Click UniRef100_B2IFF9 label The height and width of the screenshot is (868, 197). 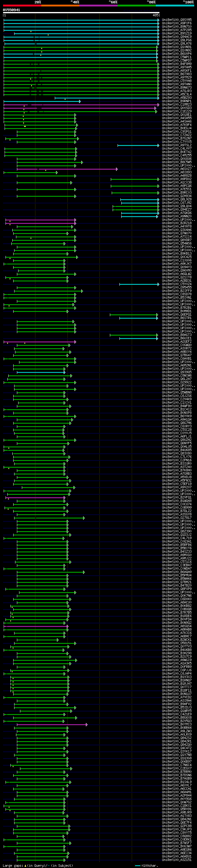tap(177, 291)
